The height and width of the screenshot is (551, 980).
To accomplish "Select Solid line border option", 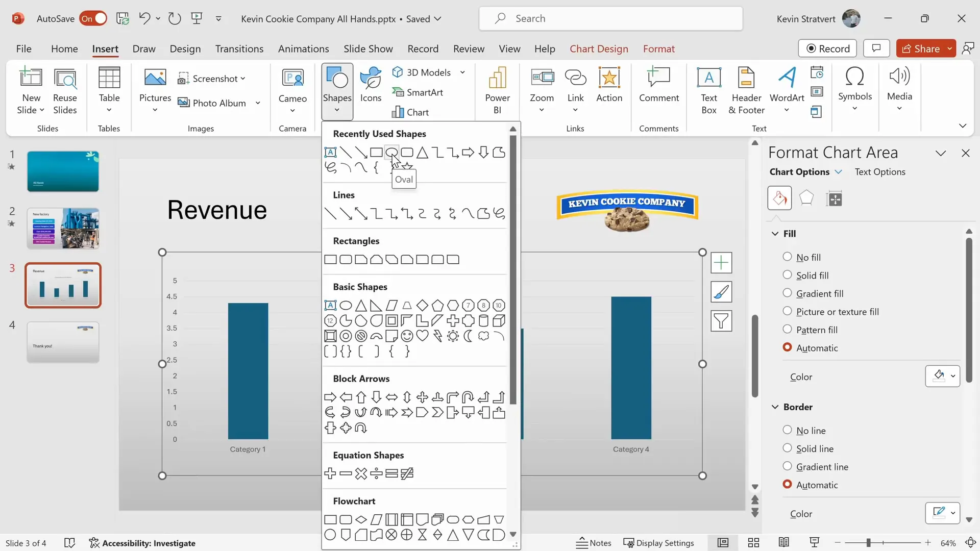I will click(787, 448).
